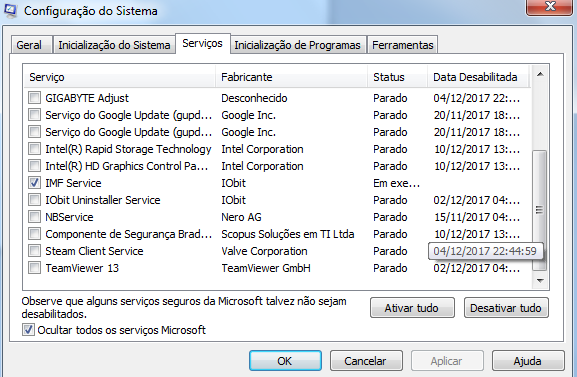Click the services list scrollbar thumb
577x377 pixels.
click(x=540, y=210)
